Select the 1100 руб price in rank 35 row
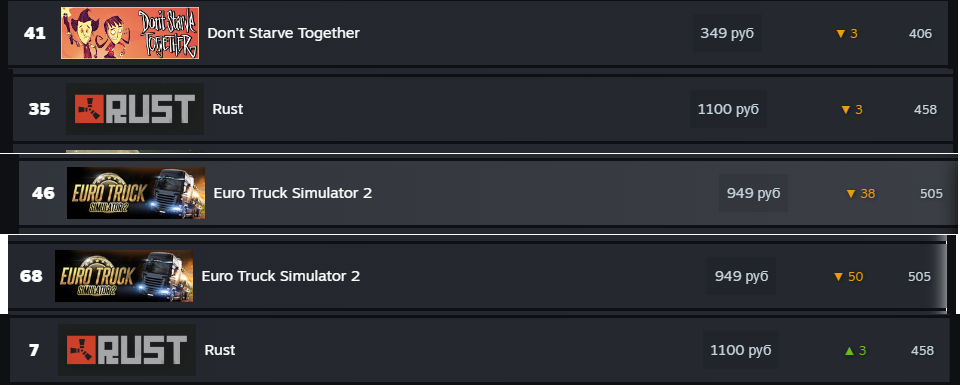960x385 pixels. [728, 109]
